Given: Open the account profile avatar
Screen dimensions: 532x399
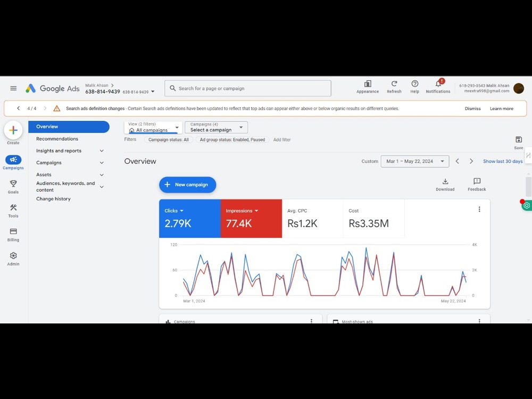Looking at the screenshot, I should 518,88.
